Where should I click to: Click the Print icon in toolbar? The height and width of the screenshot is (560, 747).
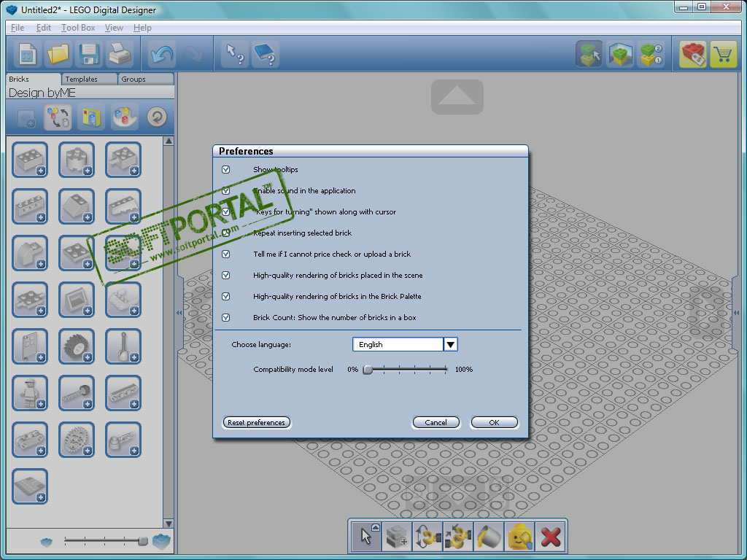point(120,54)
